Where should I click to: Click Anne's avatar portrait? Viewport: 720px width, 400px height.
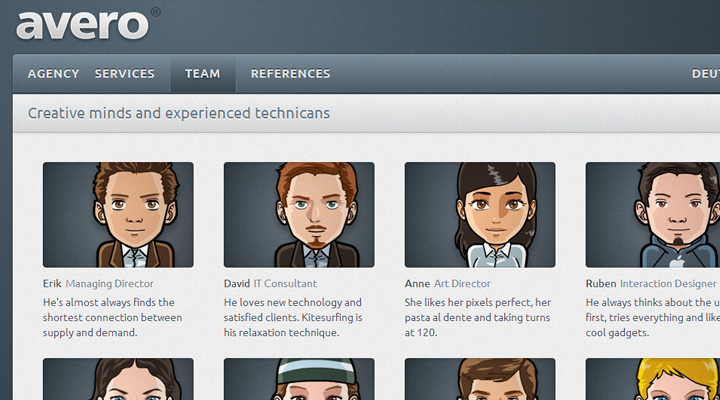(x=480, y=214)
